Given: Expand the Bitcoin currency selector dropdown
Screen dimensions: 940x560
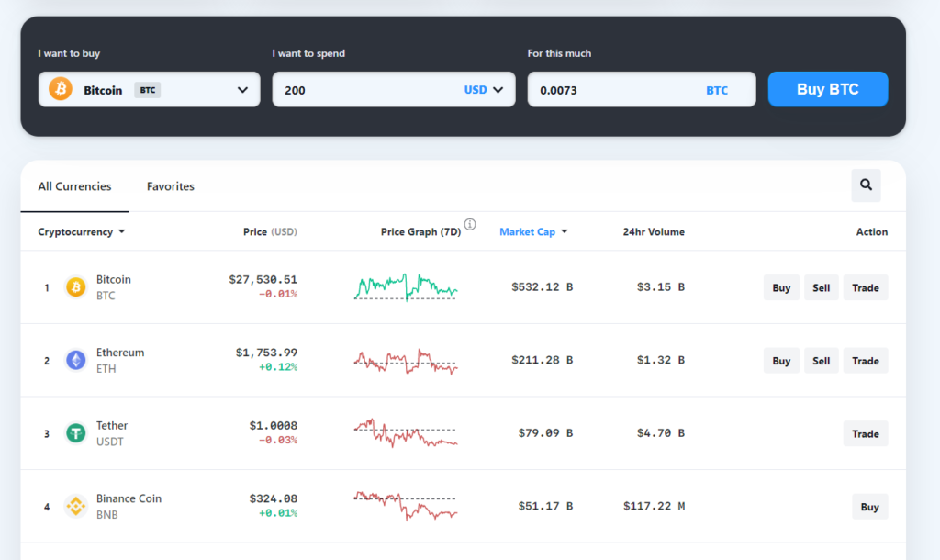Looking at the screenshot, I should (x=242, y=90).
